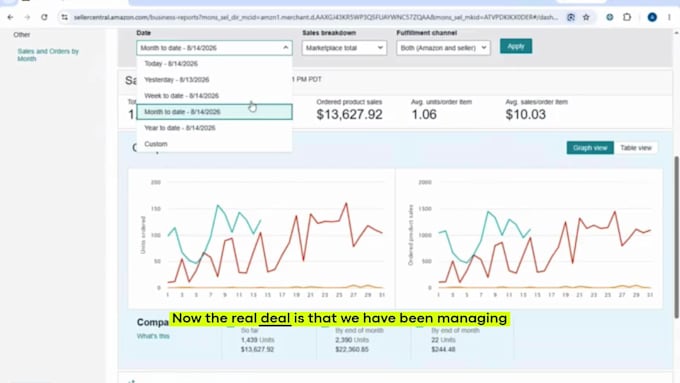
Task: Open the browser extensions puzzle icon
Action: tap(627, 17)
